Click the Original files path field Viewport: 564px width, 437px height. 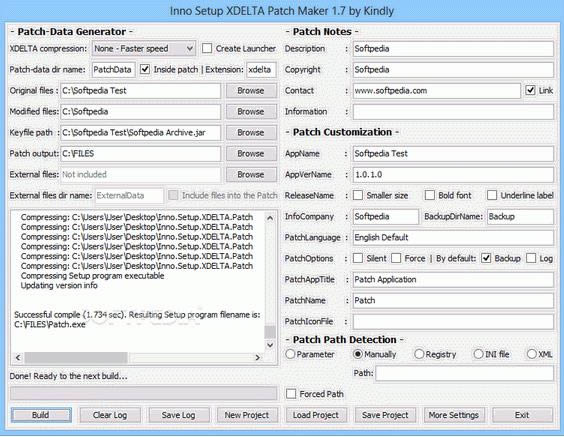140,91
